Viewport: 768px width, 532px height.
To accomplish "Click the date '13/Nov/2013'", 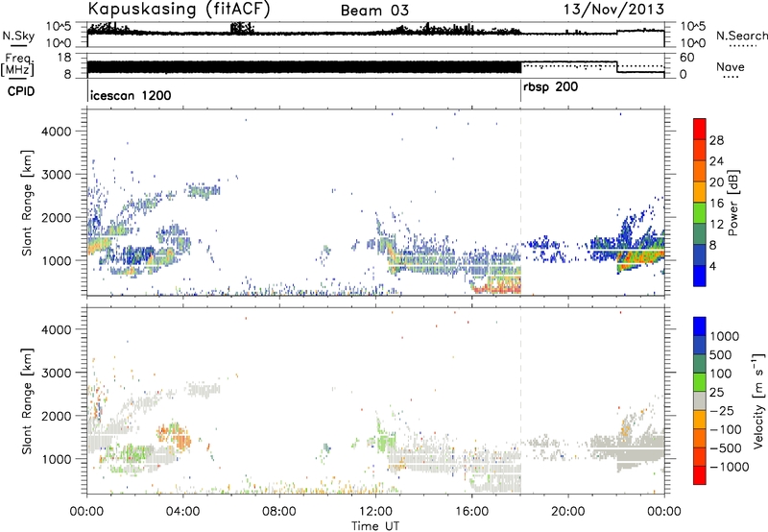I will pyautogui.click(x=613, y=9).
